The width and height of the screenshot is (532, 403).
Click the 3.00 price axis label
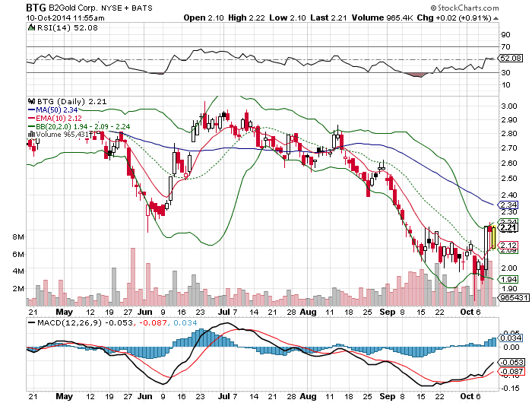509,106
